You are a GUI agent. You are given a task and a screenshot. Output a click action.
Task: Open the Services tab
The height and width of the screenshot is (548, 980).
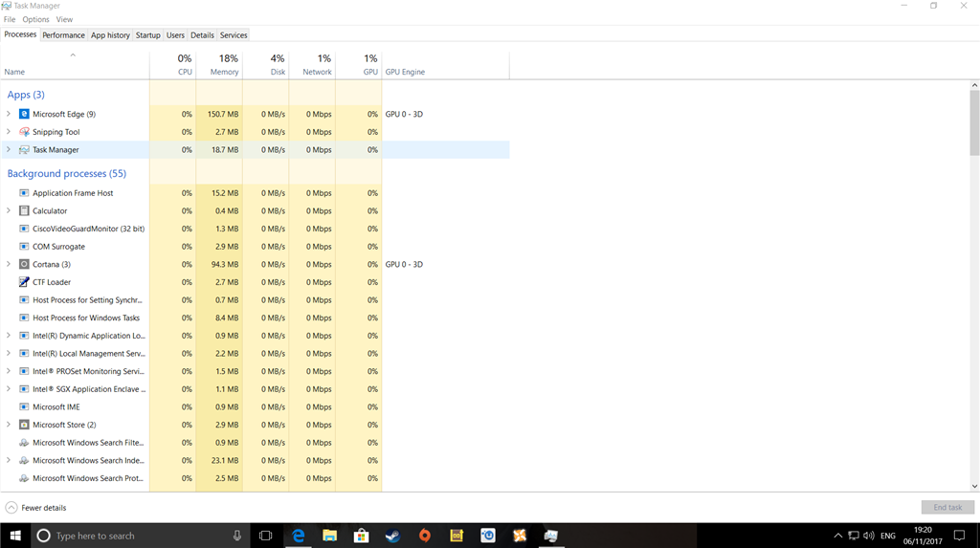(x=234, y=35)
